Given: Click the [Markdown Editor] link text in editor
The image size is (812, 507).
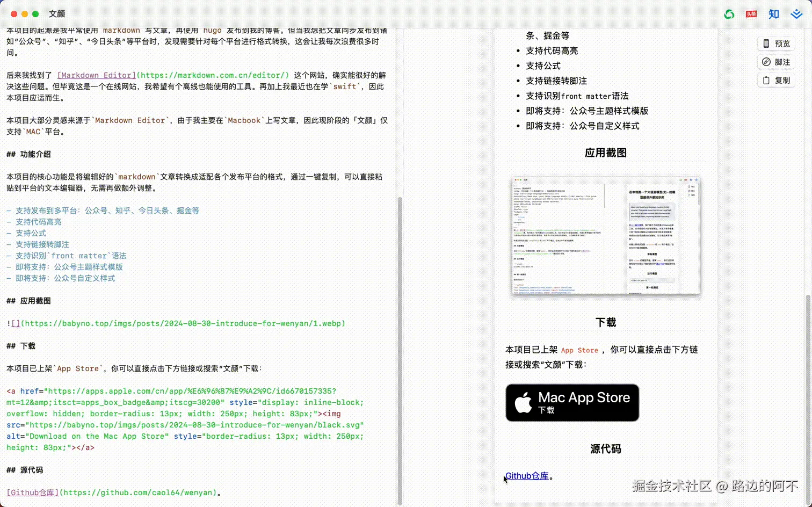Looking at the screenshot, I should 97,75.
